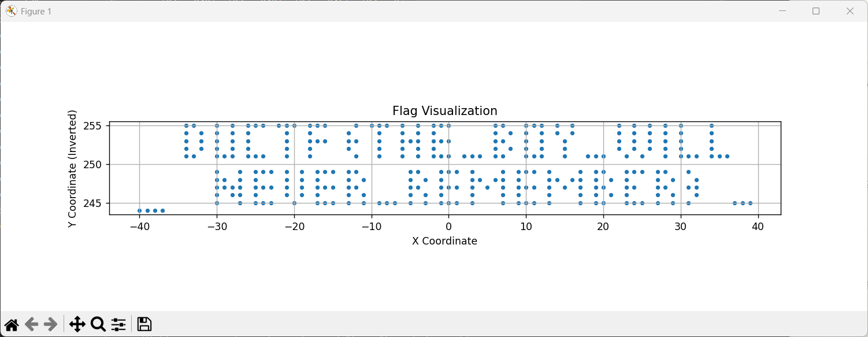The width and height of the screenshot is (868, 337).
Task: Save the figure with the floppy disk icon
Action: [144, 324]
